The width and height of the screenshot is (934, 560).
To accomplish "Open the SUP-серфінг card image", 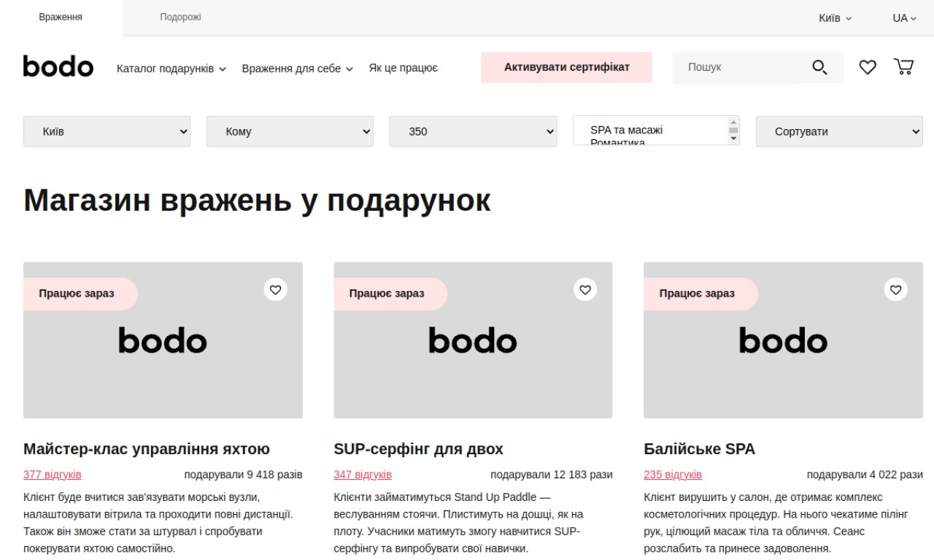I will [x=473, y=341].
